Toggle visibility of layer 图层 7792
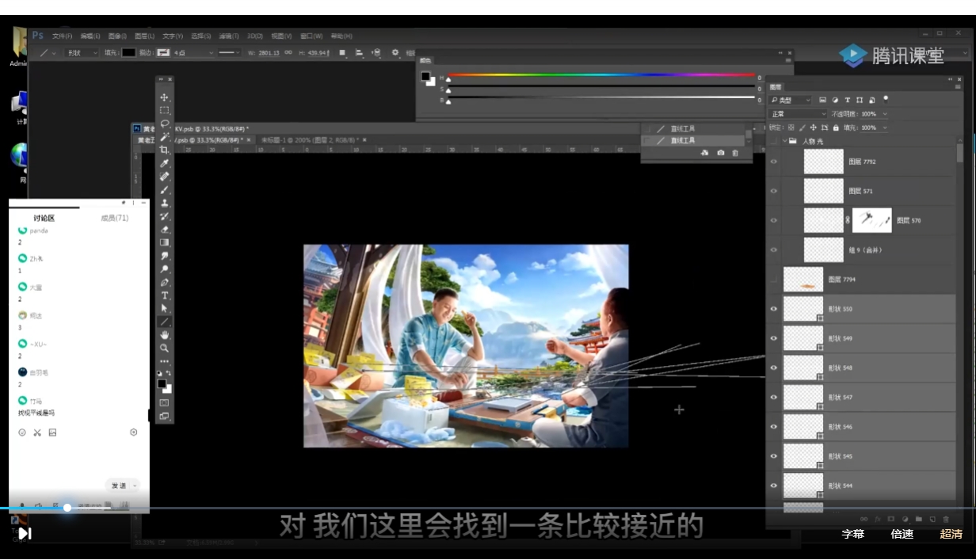 click(774, 162)
